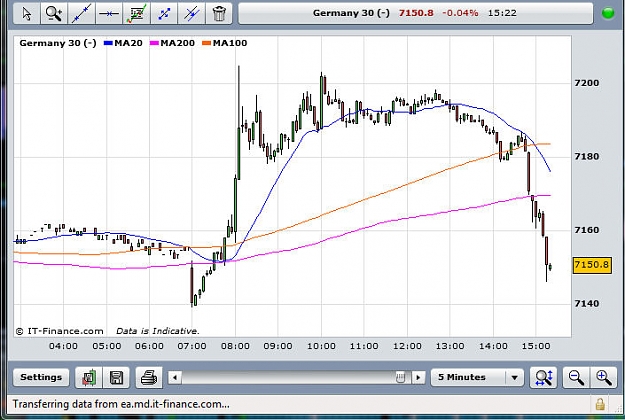The width and height of the screenshot is (625, 420).
Task: Click the 7140 price axis label
Action: [x=586, y=304]
